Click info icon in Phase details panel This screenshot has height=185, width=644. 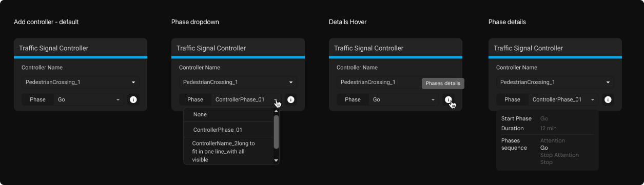point(608,100)
